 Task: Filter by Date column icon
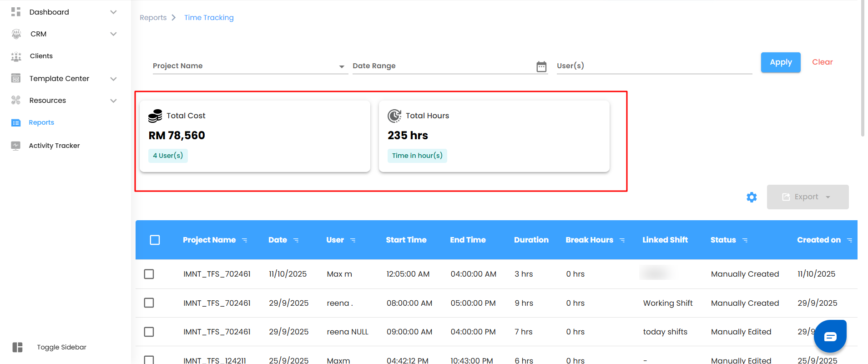[296, 240]
